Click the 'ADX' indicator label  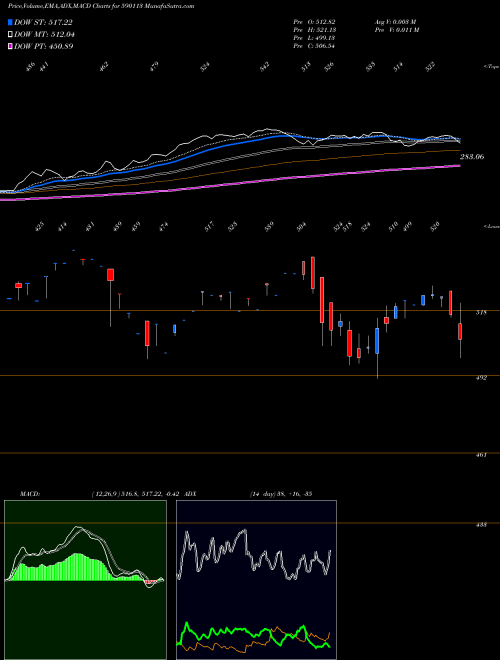(x=191, y=493)
